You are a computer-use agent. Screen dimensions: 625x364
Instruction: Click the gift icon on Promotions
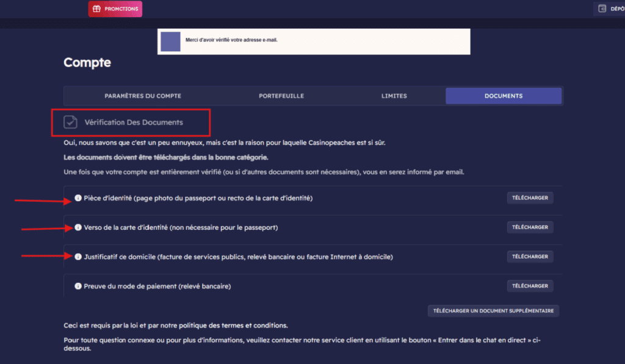click(96, 9)
